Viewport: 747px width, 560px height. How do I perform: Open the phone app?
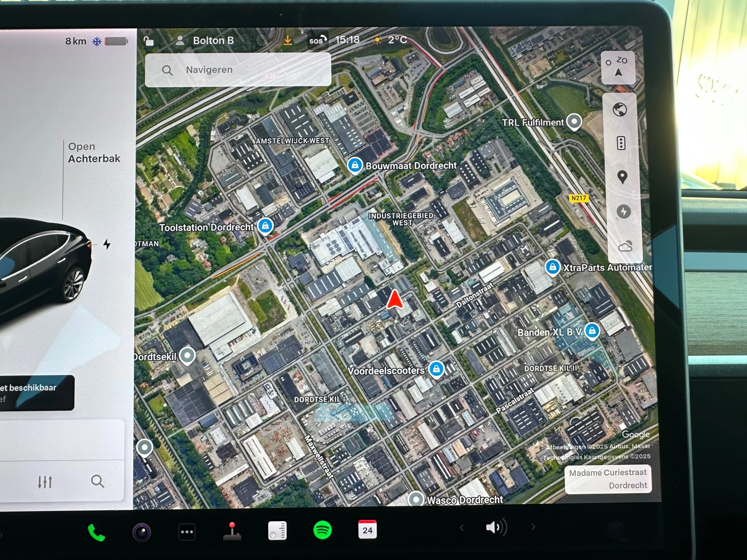[x=96, y=532]
